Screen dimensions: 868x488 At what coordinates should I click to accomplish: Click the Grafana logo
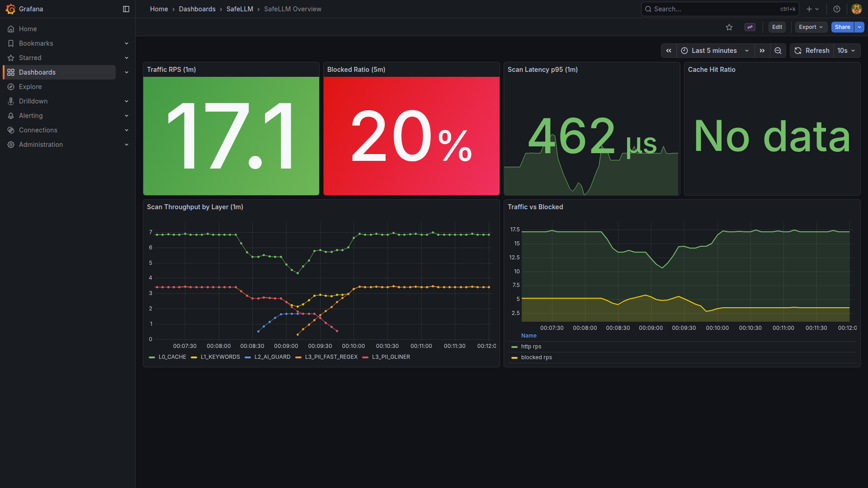(x=10, y=9)
